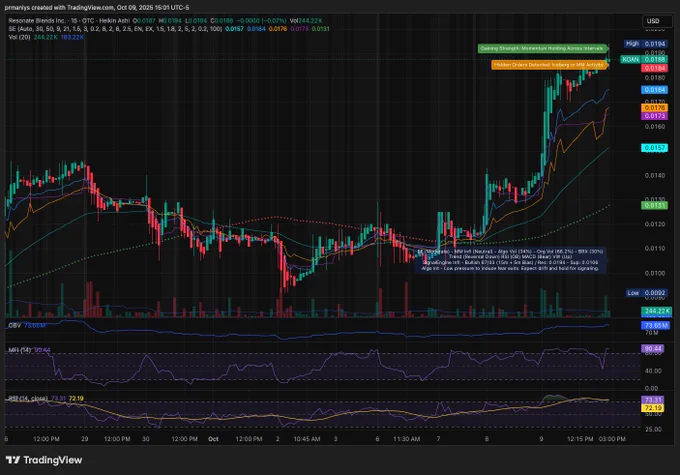Click the USD currency button
This screenshot has height=475, width=680.
click(653, 21)
